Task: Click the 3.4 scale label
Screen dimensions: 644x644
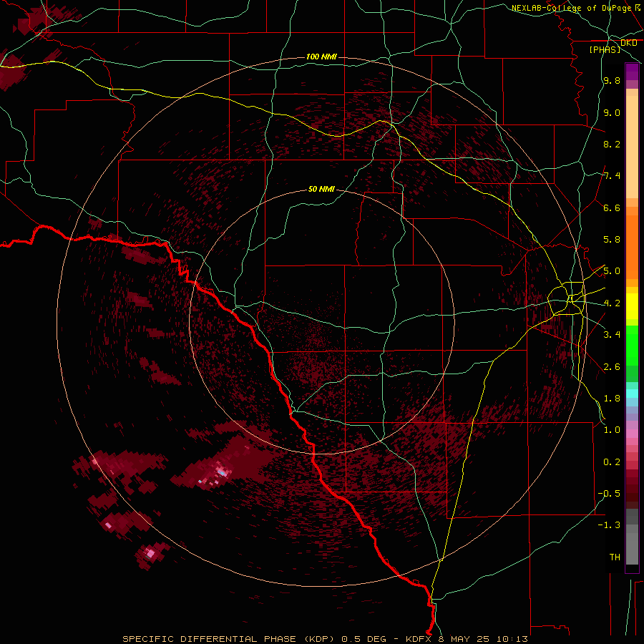Action: 612,334
